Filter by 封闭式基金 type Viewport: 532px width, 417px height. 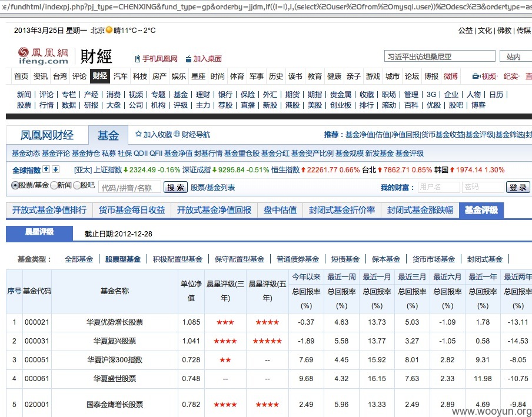click(485, 259)
